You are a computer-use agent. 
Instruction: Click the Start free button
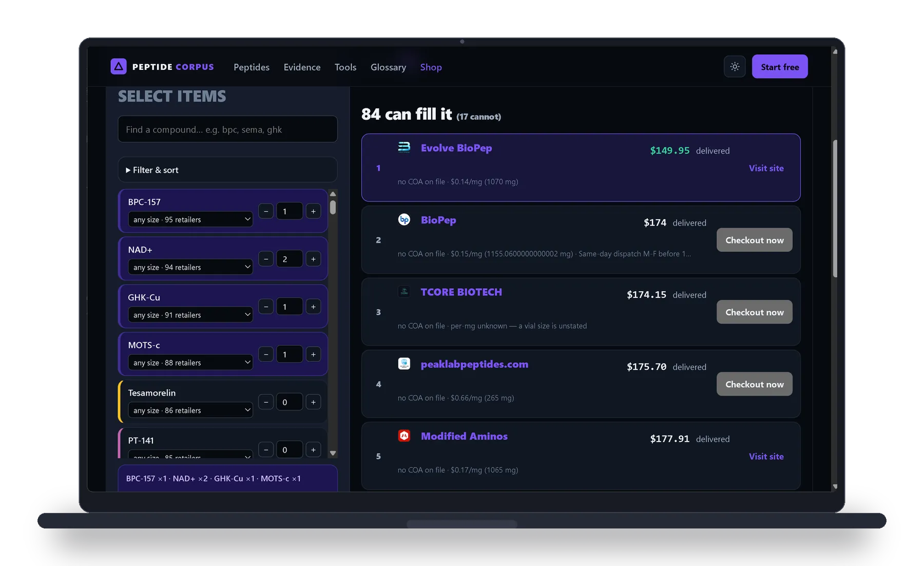tap(780, 66)
